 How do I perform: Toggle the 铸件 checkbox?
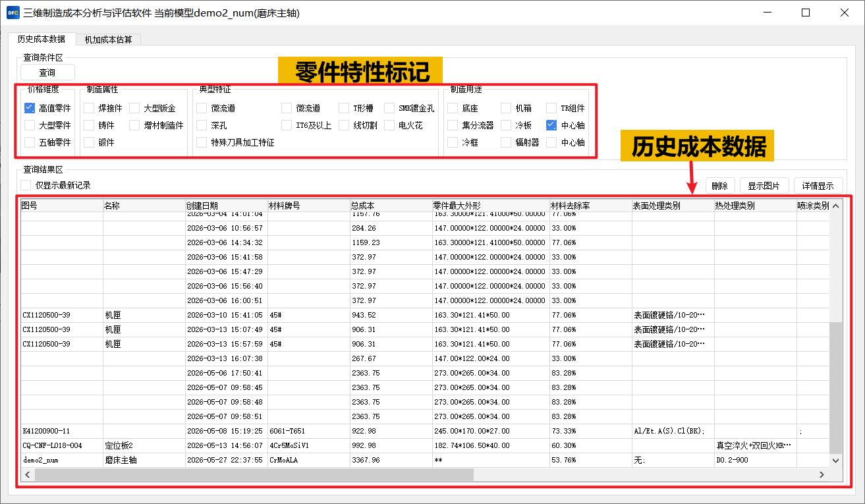[90, 125]
